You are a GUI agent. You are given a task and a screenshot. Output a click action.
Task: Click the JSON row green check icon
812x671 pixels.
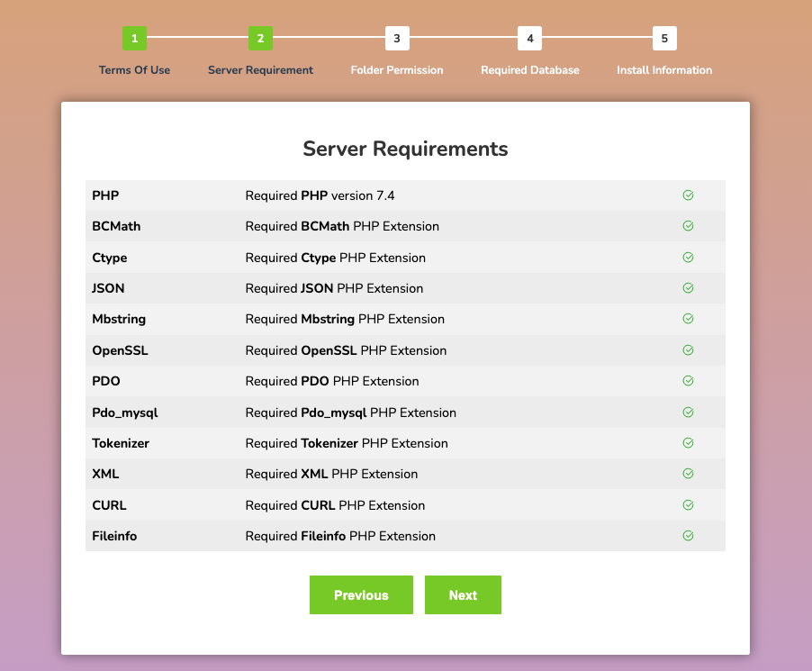pyautogui.click(x=688, y=288)
